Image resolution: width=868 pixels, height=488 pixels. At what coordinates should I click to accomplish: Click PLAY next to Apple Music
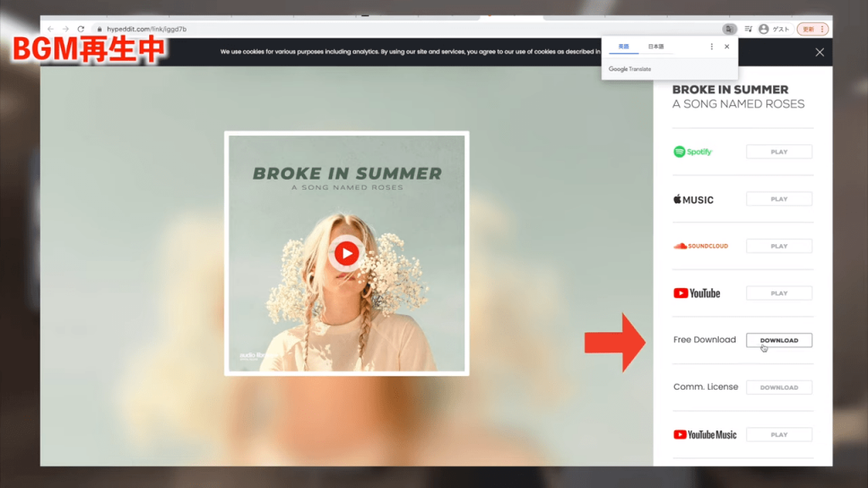click(x=779, y=199)
